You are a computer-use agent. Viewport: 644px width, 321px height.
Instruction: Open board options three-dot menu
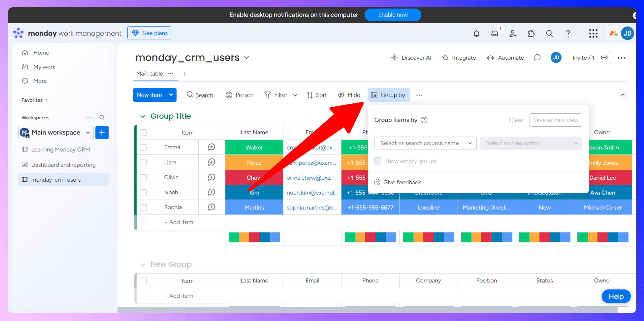(x=621, y=58)
